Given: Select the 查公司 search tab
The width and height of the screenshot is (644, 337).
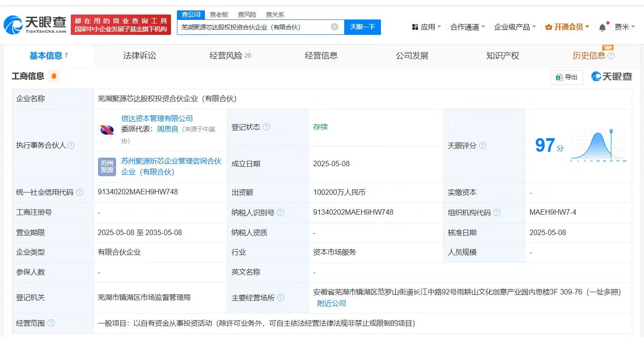Looking at the screenshot, I should coord(191,14).
